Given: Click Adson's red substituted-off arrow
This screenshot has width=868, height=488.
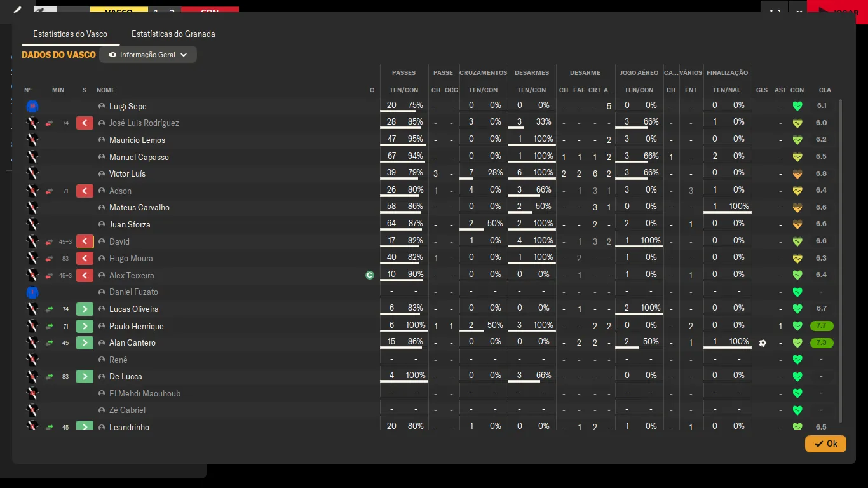Looking at the screenshot, I should (85, 191).
